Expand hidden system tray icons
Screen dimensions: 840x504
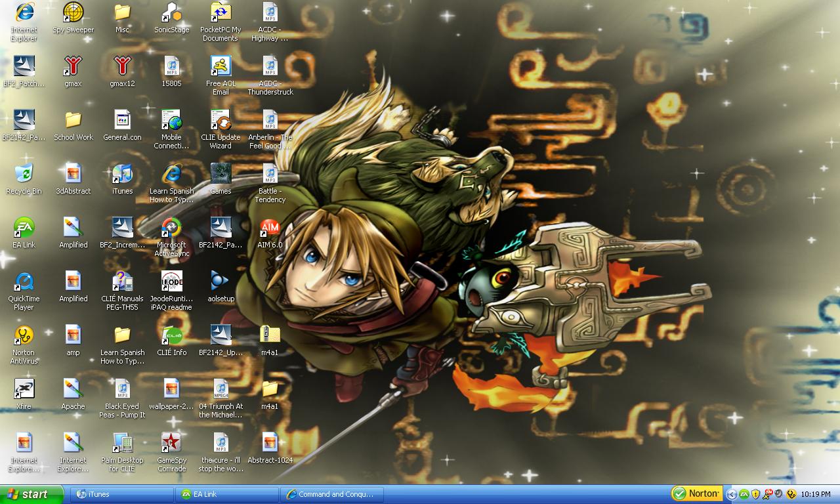click(x=732, y=494)
